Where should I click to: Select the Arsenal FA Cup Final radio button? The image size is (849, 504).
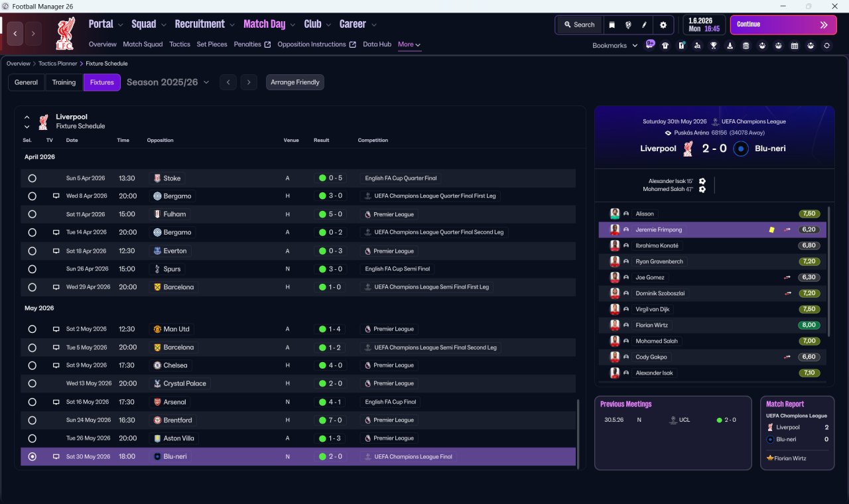click(x=33, y=402)
